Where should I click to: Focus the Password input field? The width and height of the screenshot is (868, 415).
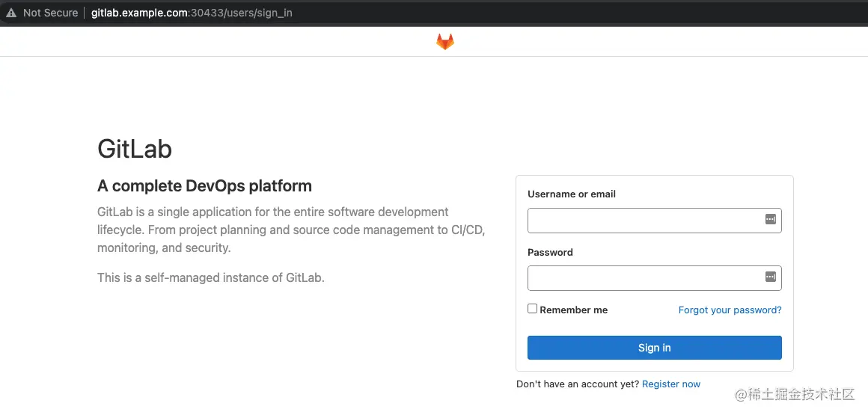click(654, 277)
